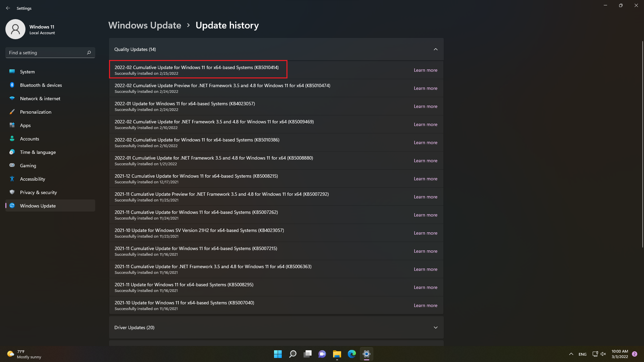The image size is (644, 362).
Task: Click the Network wifi icon
Action: pyautogui.click(x=12, y=98)
